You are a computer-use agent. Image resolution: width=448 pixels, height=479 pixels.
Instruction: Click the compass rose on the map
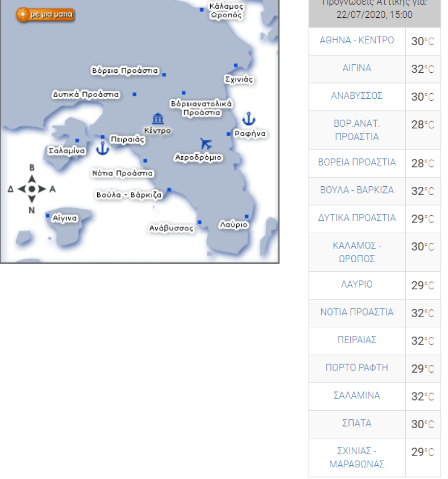coord(32,189)
